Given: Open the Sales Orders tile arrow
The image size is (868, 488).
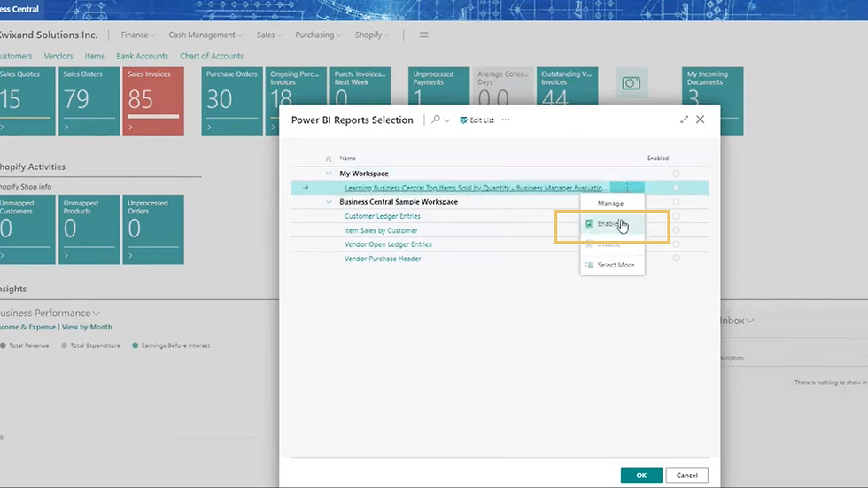Looking at the screenshot, I should tap(66, 128).
